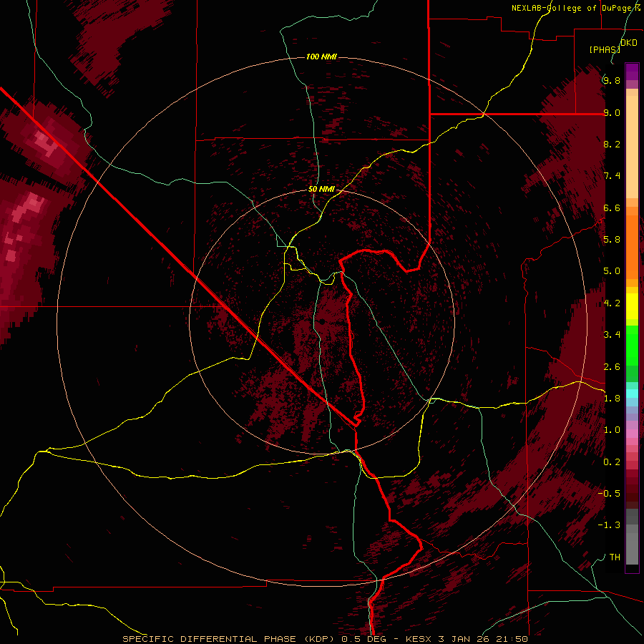
Task: Click the 3.4 scale label
Action: pyautogui.click(x=612, y=335)
